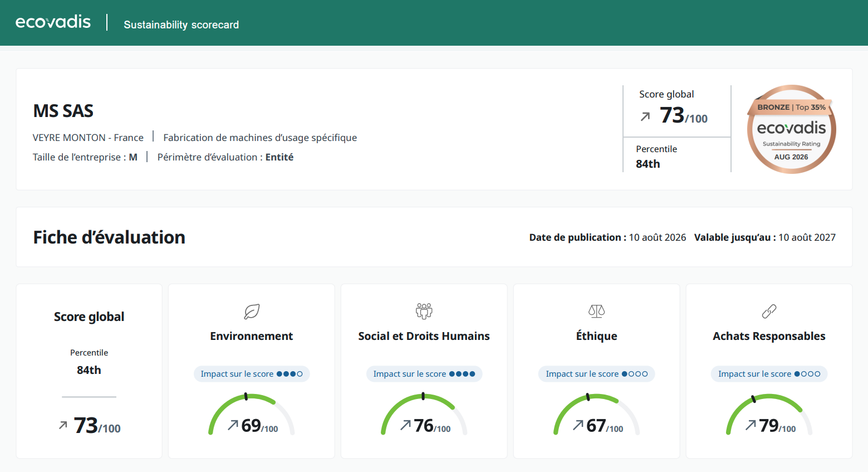The width and height of the screenshot is (868, 472).
Task: Click the Éthique Impact sur le score pill
Action: 597,374
